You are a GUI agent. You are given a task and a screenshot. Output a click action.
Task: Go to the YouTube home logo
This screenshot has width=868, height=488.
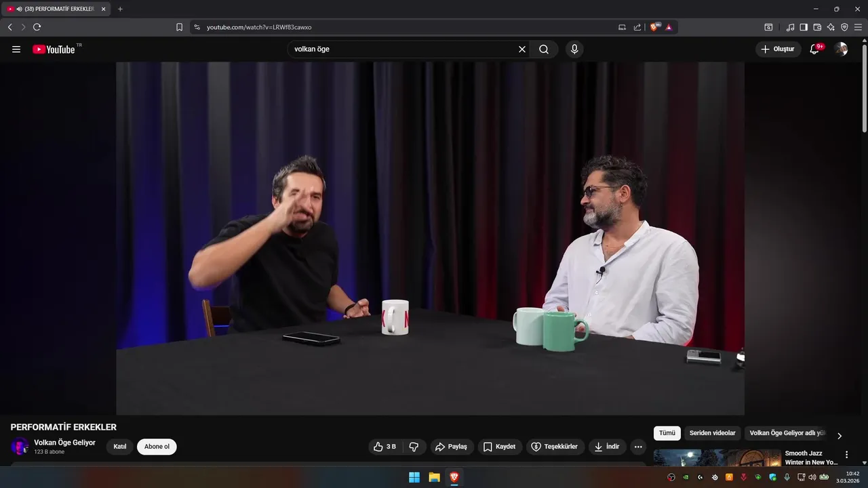[x=54, y=49]
